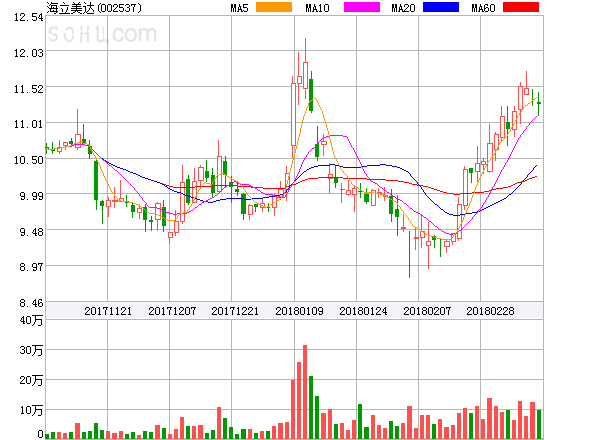Viewport: 600px width, 440px height.
Task: Click the MA10 legend label
Action: point(317,8)
